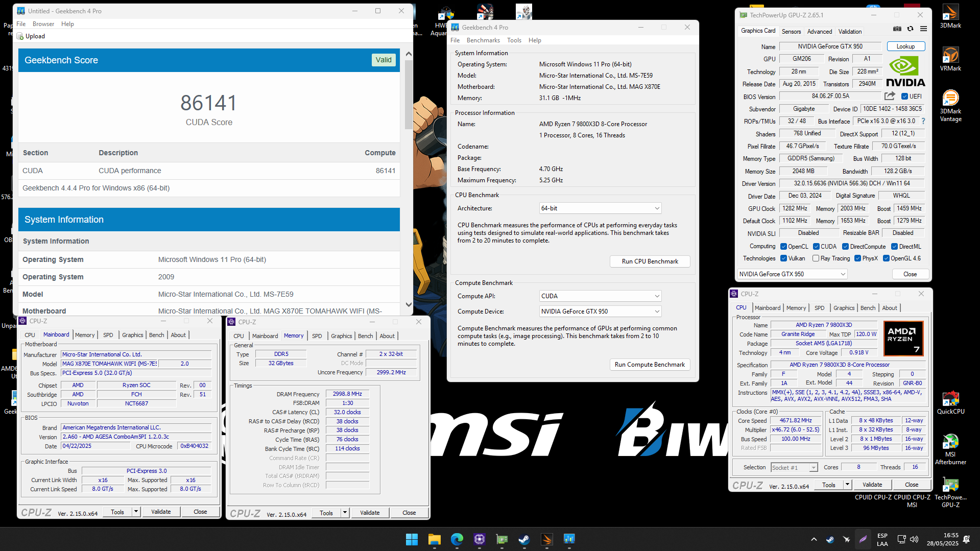980x551 pixels.
Task: Click the Windows Start button
Action: coord(412,539)
